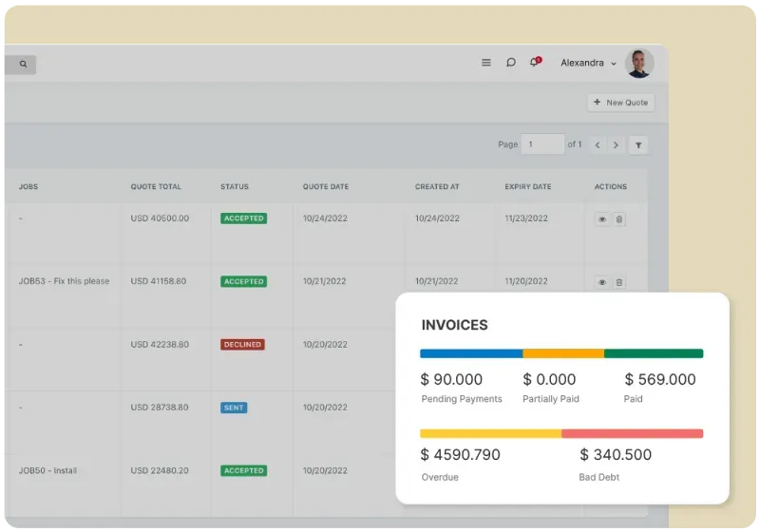
Task: Click the '$ 90.000' pending amount
Action: point(451,379)
